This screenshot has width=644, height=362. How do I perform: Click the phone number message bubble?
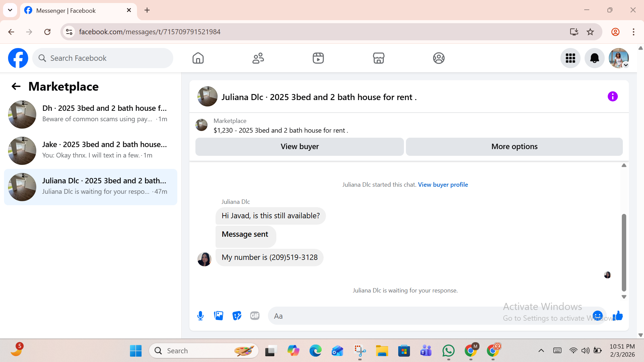click(270, 258)
